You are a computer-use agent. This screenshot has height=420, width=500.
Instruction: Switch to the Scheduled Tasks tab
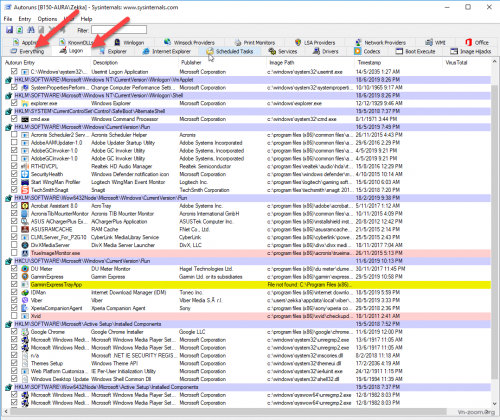(x=230, y=51)
